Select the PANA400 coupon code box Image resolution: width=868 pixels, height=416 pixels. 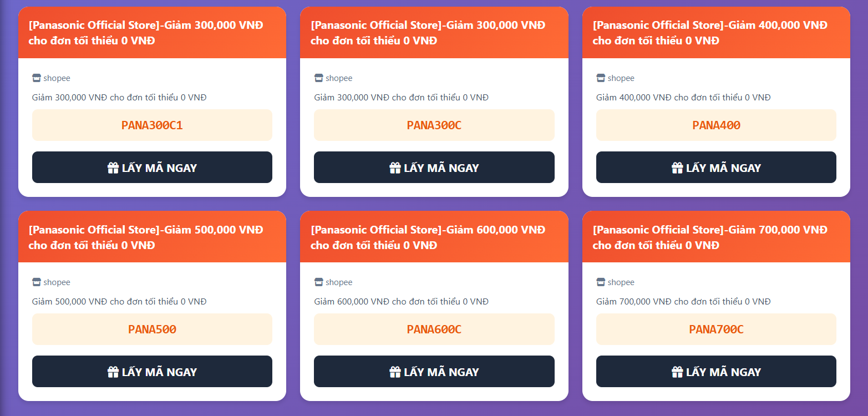(716, 125)
